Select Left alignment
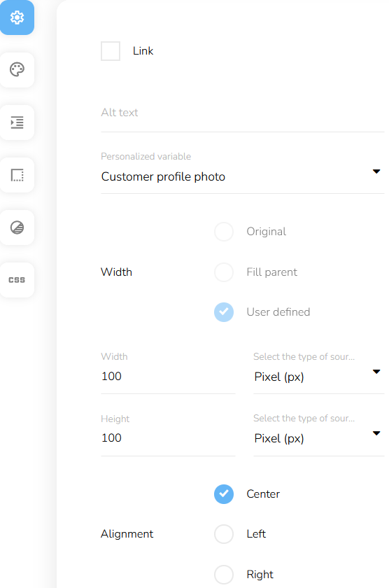 click(x=224, y=534)
